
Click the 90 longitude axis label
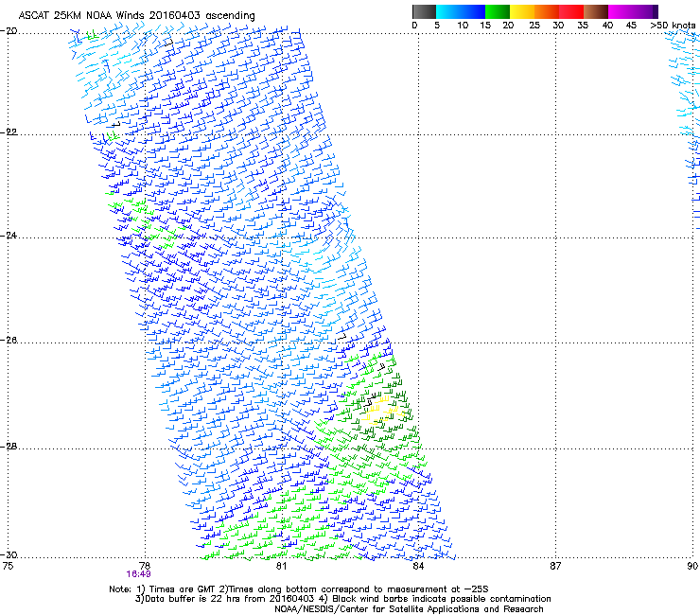[x=692, y=566]
